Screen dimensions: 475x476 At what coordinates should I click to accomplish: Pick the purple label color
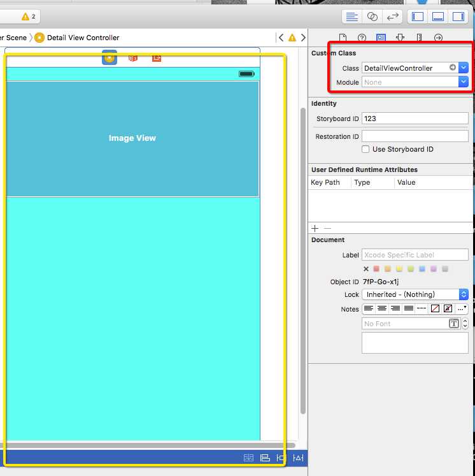(x=434, y=269)
